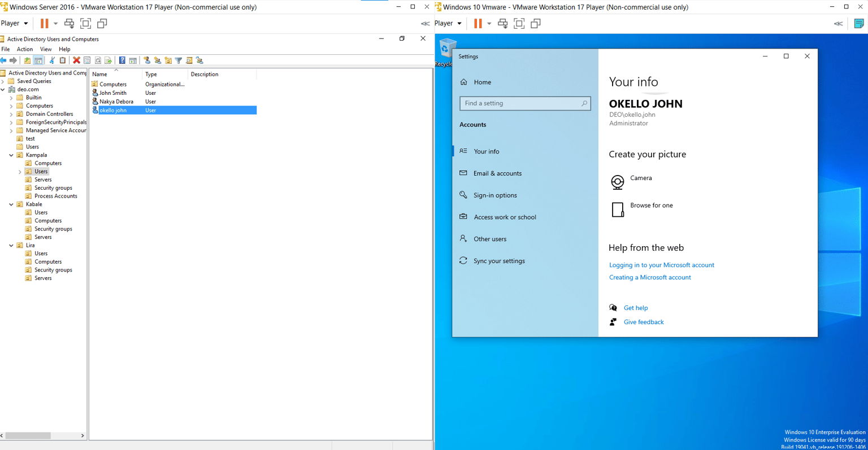868x450 pixels.
Task: Expand the Domain Controllers node
Action: click(11, 114)
